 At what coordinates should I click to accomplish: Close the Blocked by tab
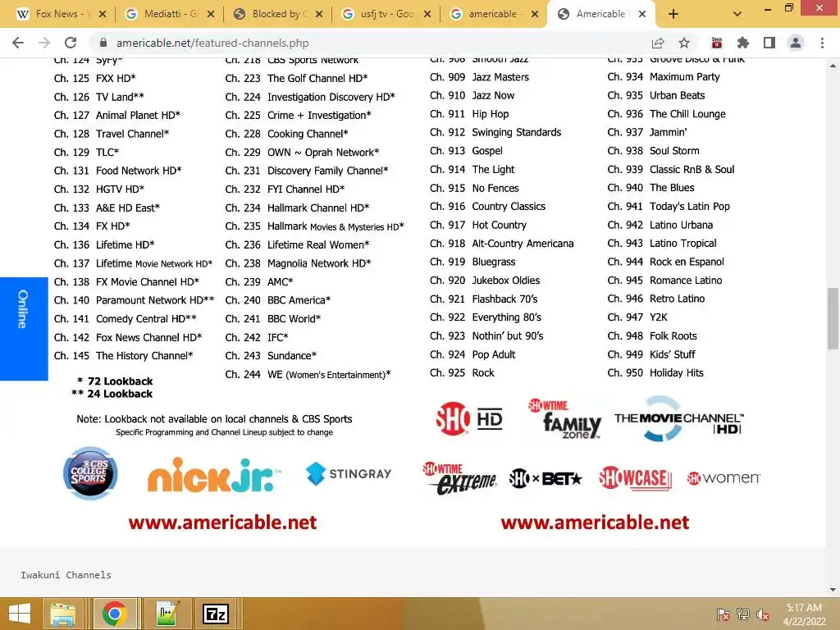(319, 15)
